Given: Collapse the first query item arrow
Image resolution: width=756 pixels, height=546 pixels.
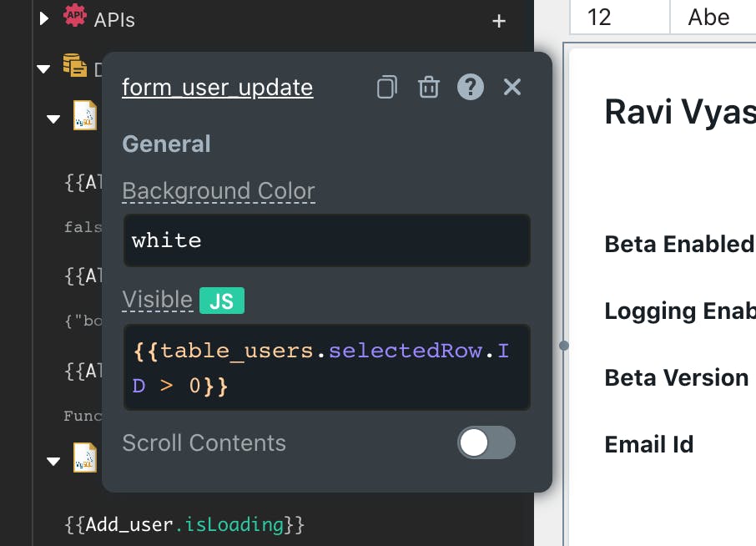Looking at the screenshot, I should (x=54, y=119).
